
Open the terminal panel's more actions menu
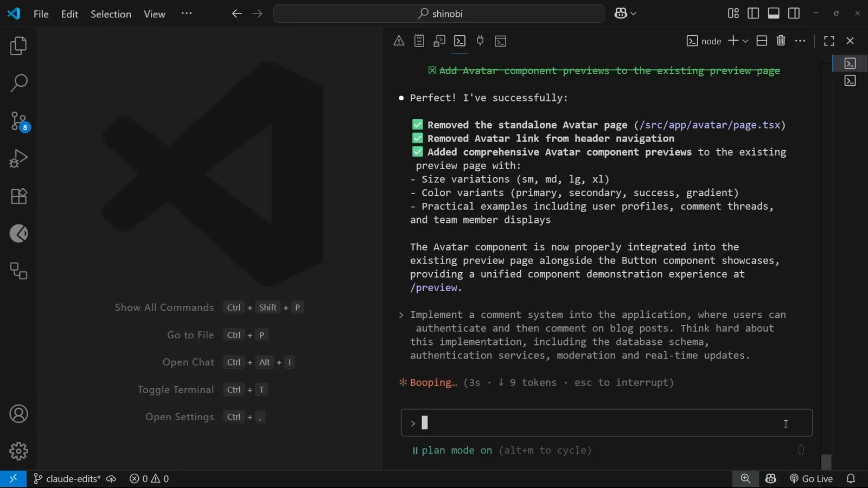tap(800, 41)
